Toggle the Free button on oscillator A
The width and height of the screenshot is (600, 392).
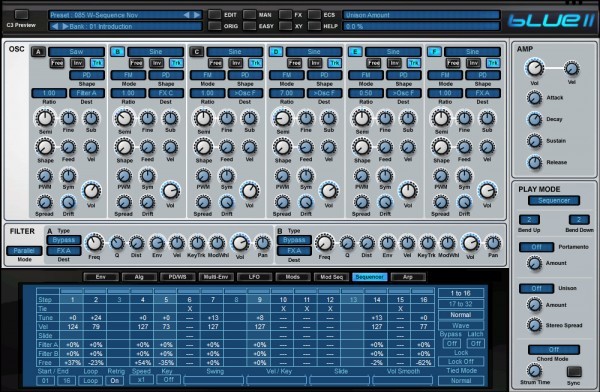pyautogui.click(x=57, y=63)
